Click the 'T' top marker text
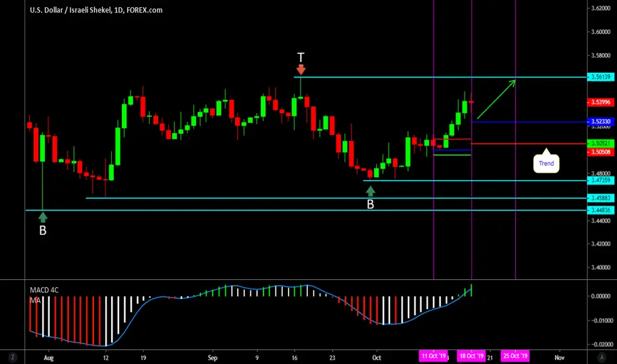 (301, 58)
